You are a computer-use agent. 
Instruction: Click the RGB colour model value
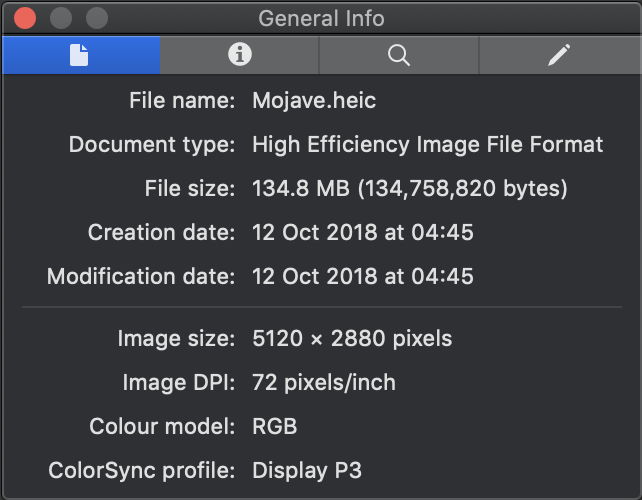(x=275, y=427)
